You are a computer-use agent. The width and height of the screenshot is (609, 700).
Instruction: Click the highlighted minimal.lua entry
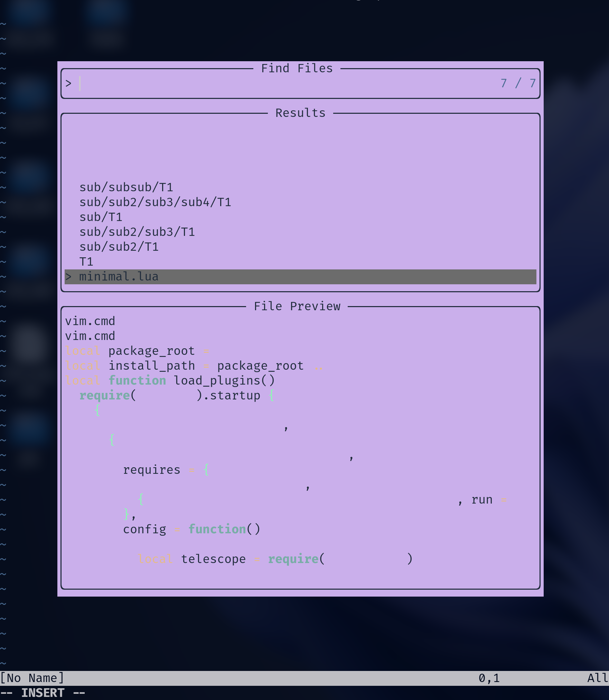tap(119, 276)
